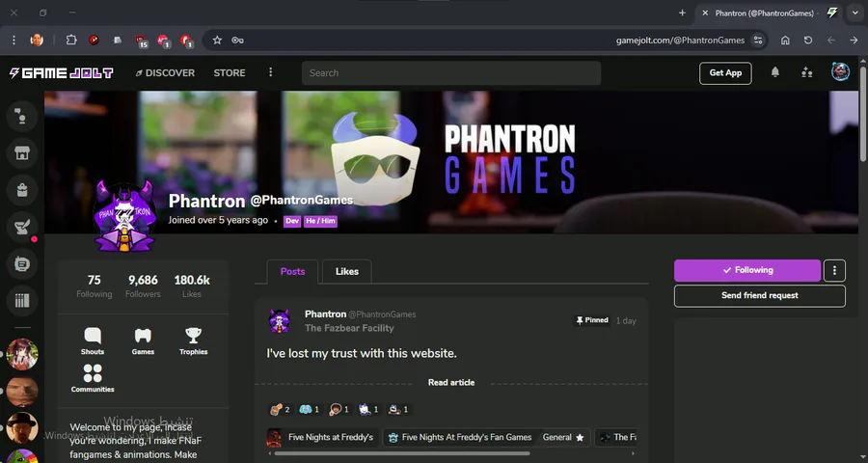Open the Five Nights At Freddy's Fan Games tag
This screenshot has height=463, width=868.
coord(487,437)
